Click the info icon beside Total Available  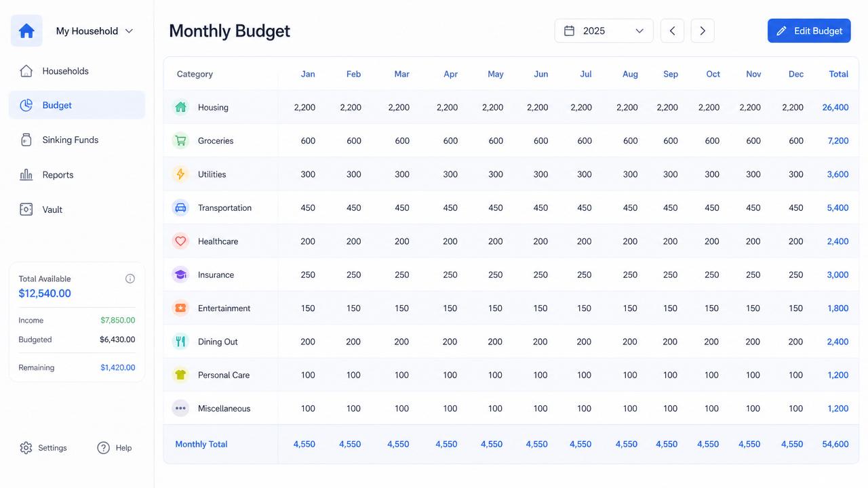tap(130, 279)
